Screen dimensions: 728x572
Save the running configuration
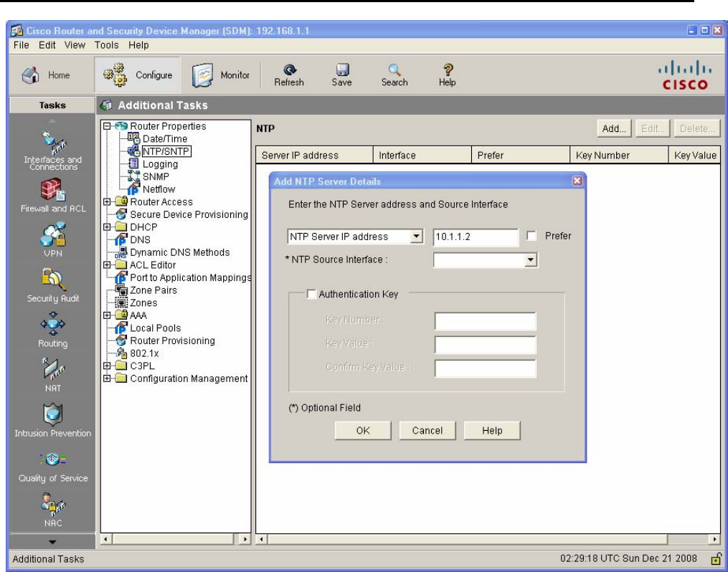click(x=341, y=75)
